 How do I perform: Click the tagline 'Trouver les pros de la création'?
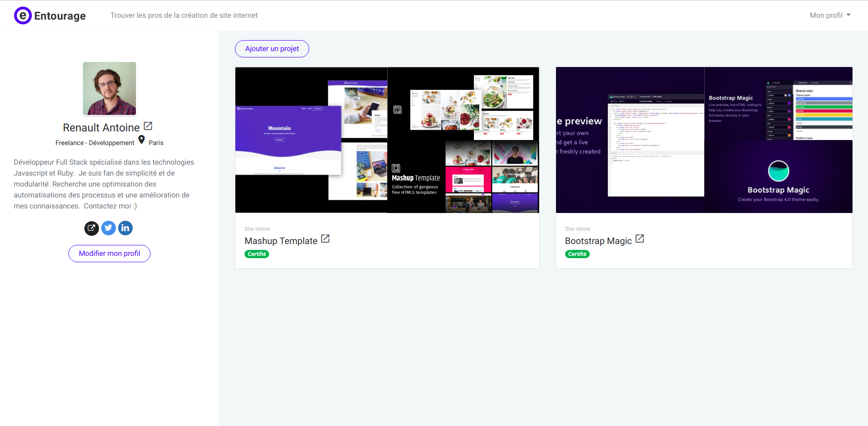pyautogui.click(x=184, y=16)
